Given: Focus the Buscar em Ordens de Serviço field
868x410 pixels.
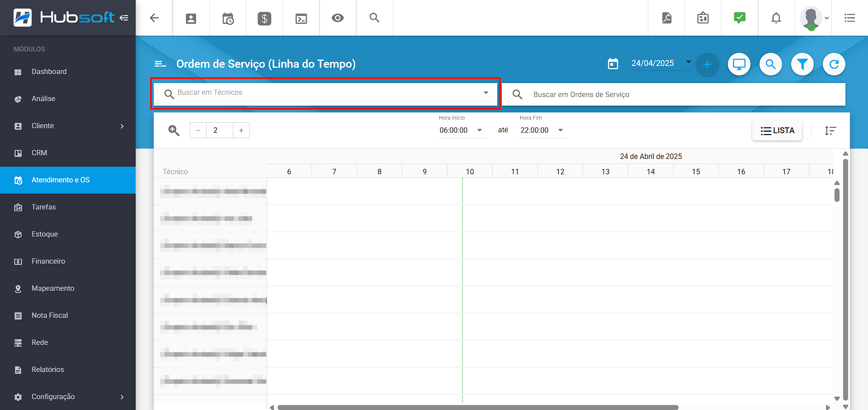Looking at the screenshot, I should click(x=674, y=94).
